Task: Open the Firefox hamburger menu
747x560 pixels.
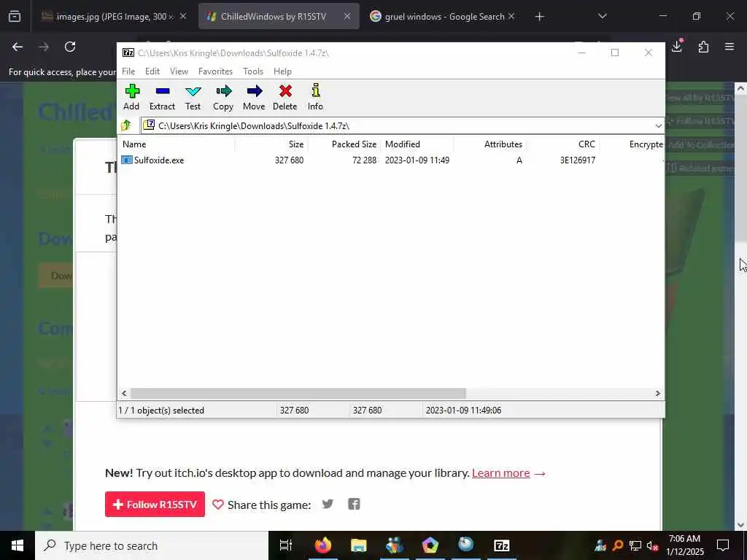Action: (729, 47)
